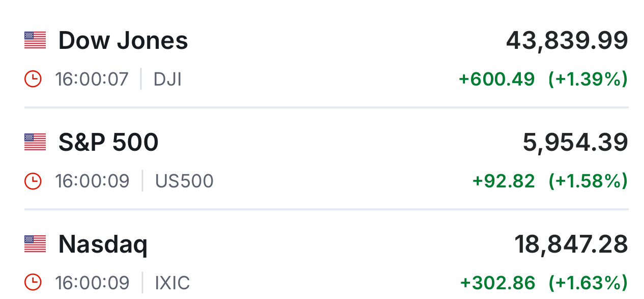Click the Nasdaq +1.63% percent change
The width and height of the screenshot is (644, 299).
[588, 283]
